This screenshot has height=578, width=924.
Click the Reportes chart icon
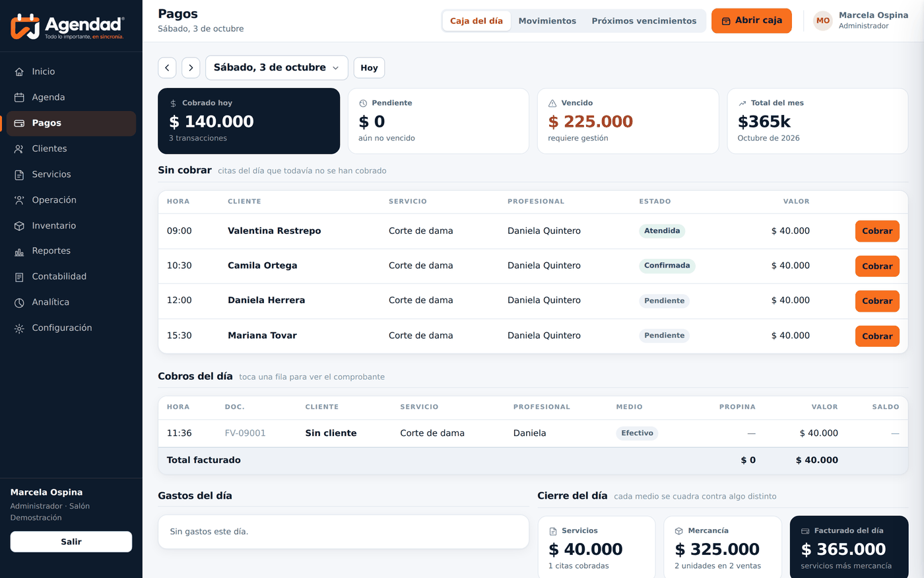click(x=19, y=251)
